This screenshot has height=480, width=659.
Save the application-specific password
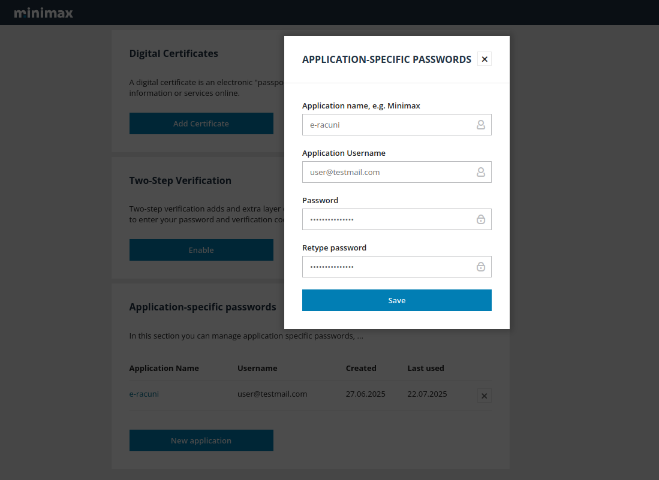(396, 300)
